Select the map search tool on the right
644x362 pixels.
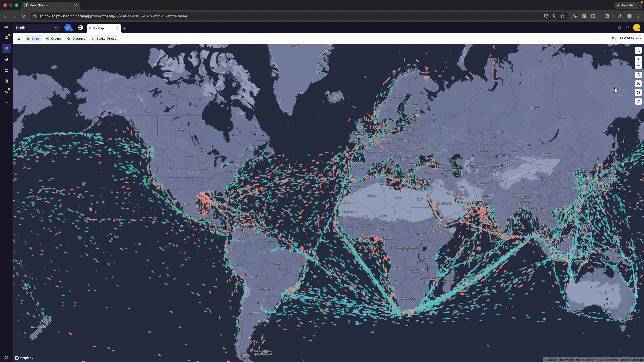click(x=638, y=50)
